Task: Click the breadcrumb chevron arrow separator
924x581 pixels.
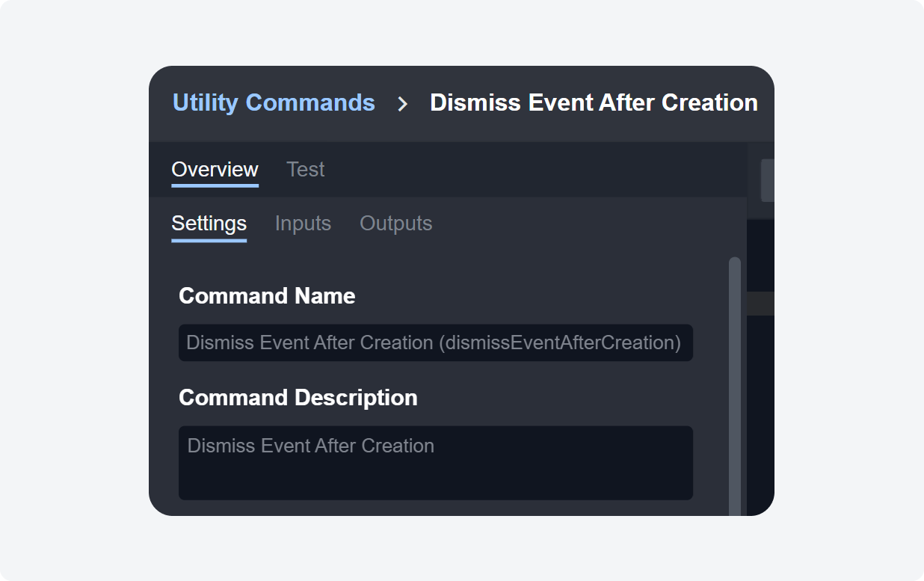Action: [402, 104]
